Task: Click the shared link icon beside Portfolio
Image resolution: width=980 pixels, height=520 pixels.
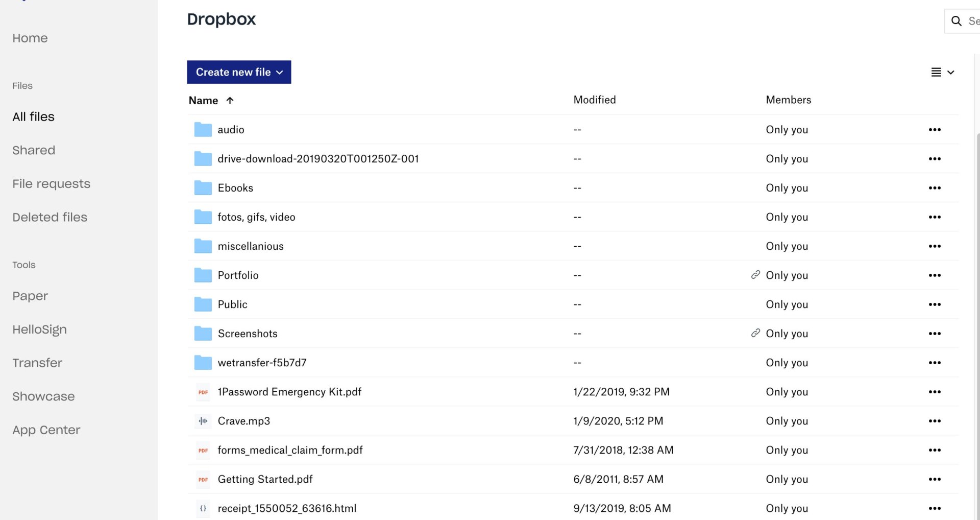Action: coord(755,275)
